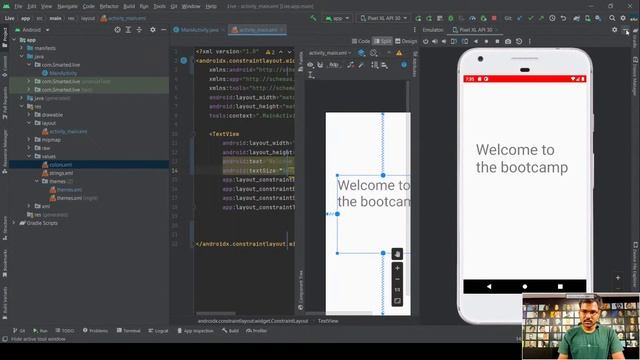Click the magic wand infer constraints icon
The image size is (640, 360).
pyautogui.click(x=362, y=65)
